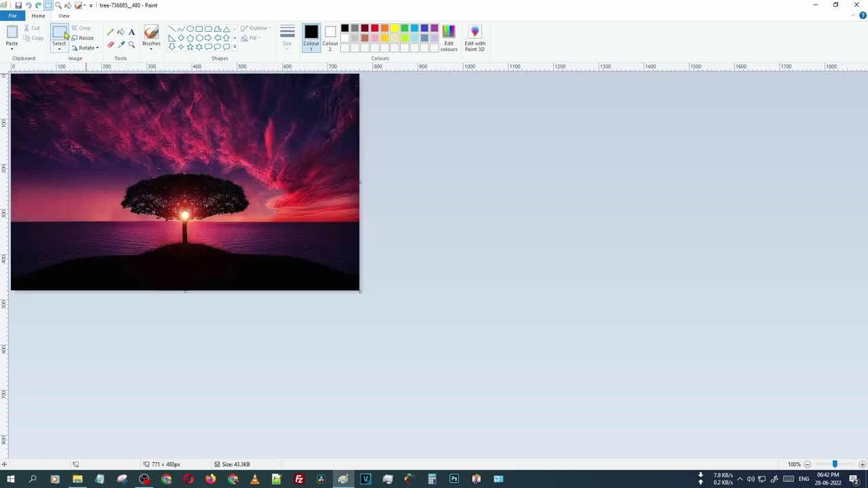The width and height of the screenshot is (868, 488).
Task: Click the Cut button
Action: [x=32, y=28]
